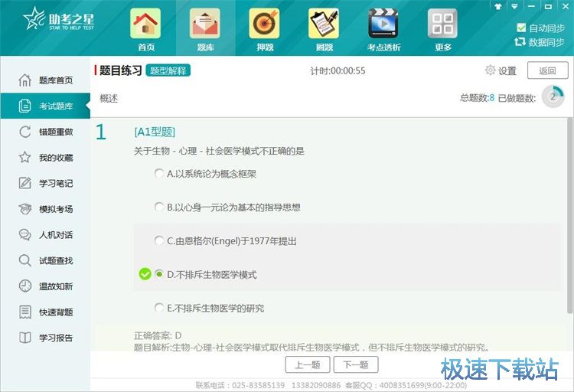Viewport: 574px width, 392px height.
Task: Open 错题重做 in sidebar
Action: (x=45, y=132)
